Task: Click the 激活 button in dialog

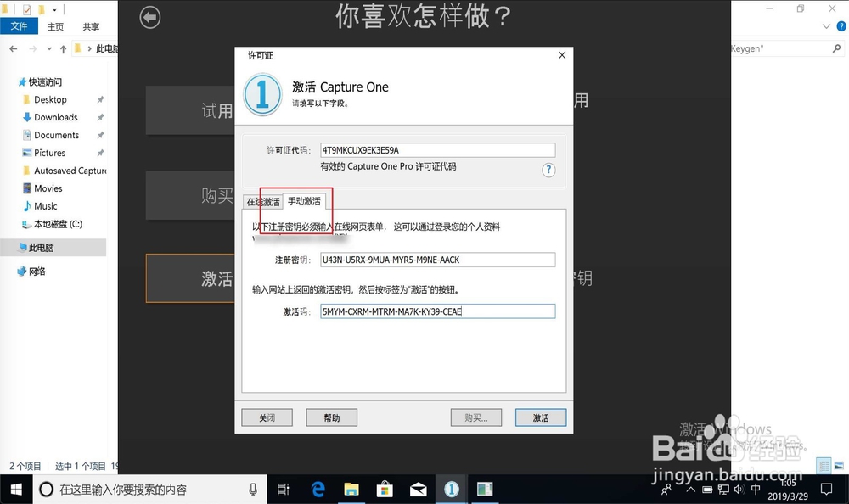Action: tap(540, 418)
